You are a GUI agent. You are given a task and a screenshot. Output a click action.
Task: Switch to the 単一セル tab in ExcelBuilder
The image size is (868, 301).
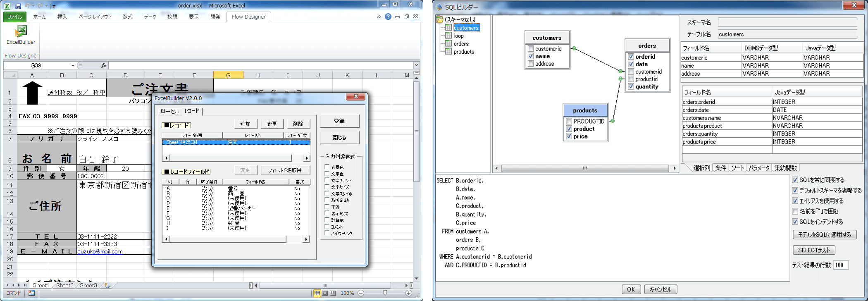pos(169,111)
